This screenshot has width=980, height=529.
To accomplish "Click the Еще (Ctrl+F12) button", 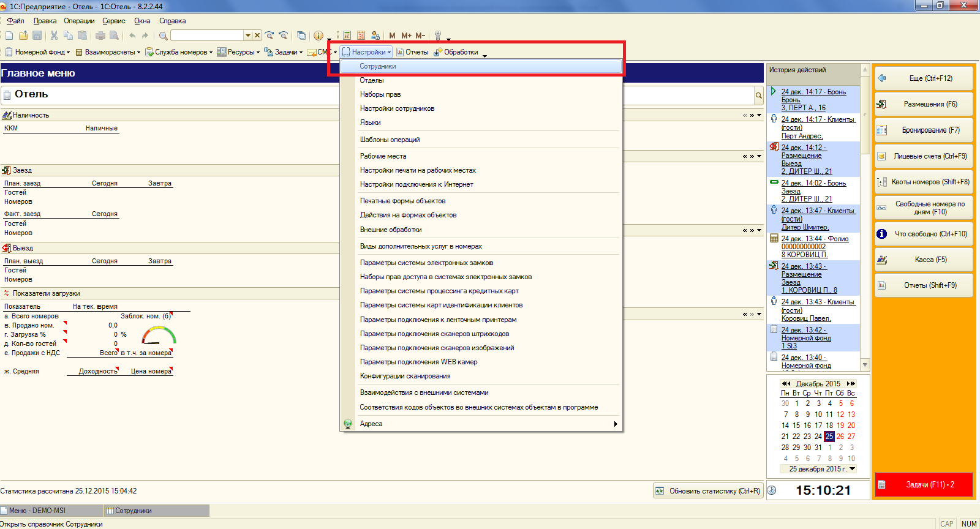I will 924,78.
